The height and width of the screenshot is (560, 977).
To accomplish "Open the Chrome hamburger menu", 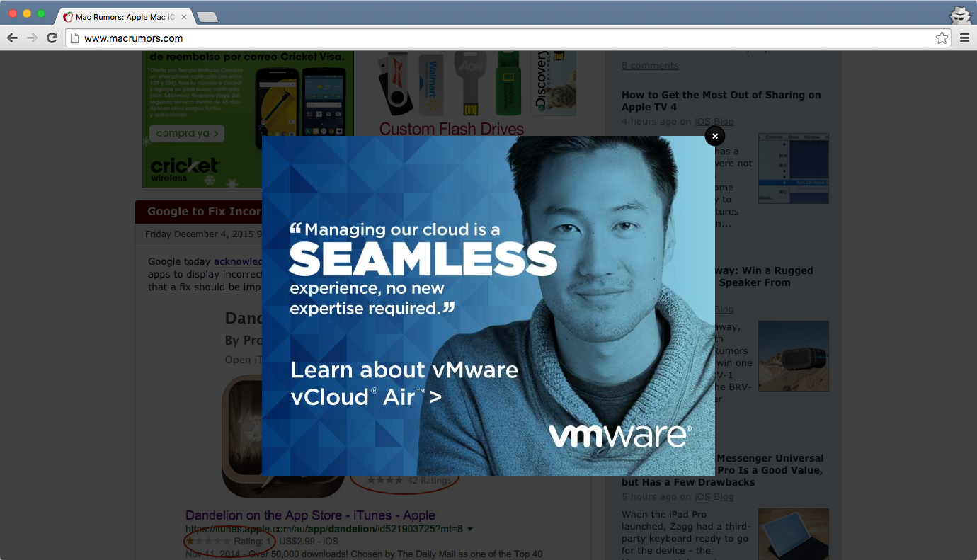I will pos(964,38).
